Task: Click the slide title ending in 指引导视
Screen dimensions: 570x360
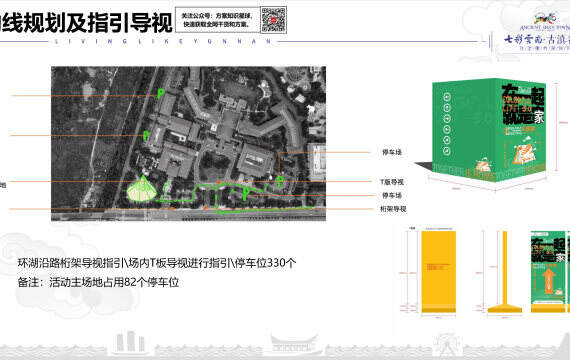Action: pos(86,23)
